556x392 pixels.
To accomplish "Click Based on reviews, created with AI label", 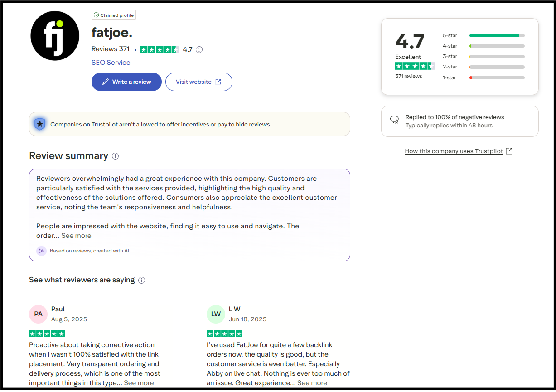I will click(89, 251).
